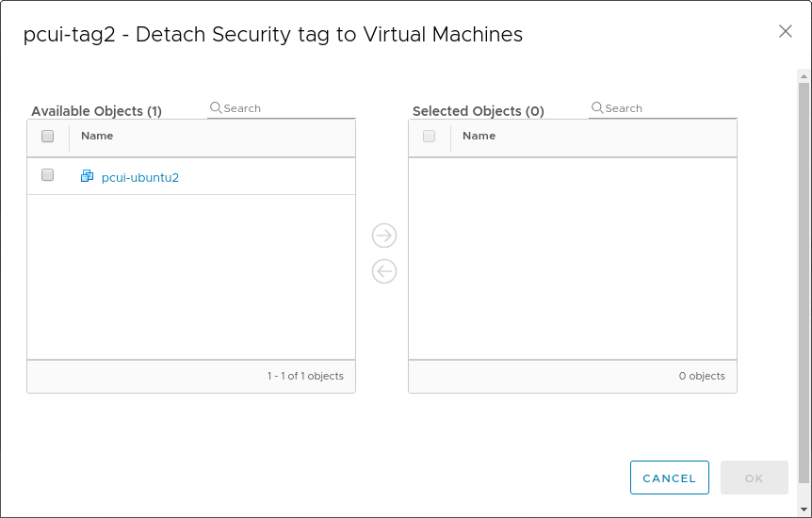Click the Available Objects search magnifier icon
This screenshot has width=812, height=518.
coord(216,108)
